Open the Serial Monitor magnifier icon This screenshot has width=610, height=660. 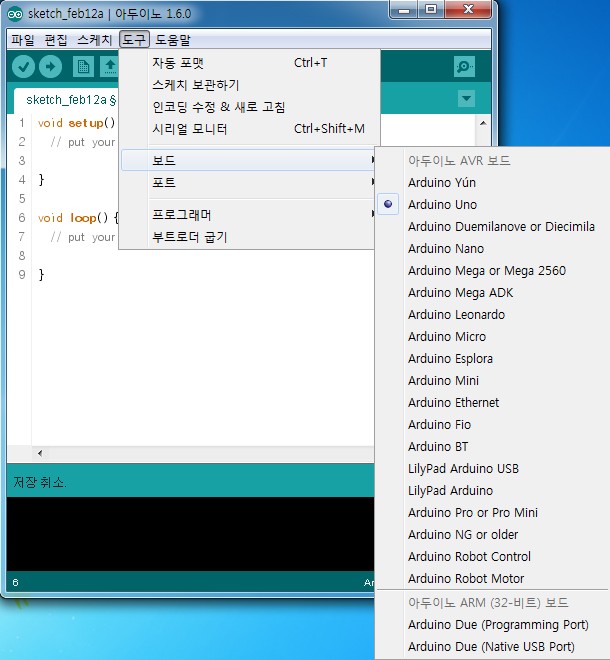(x=464, y=67)
